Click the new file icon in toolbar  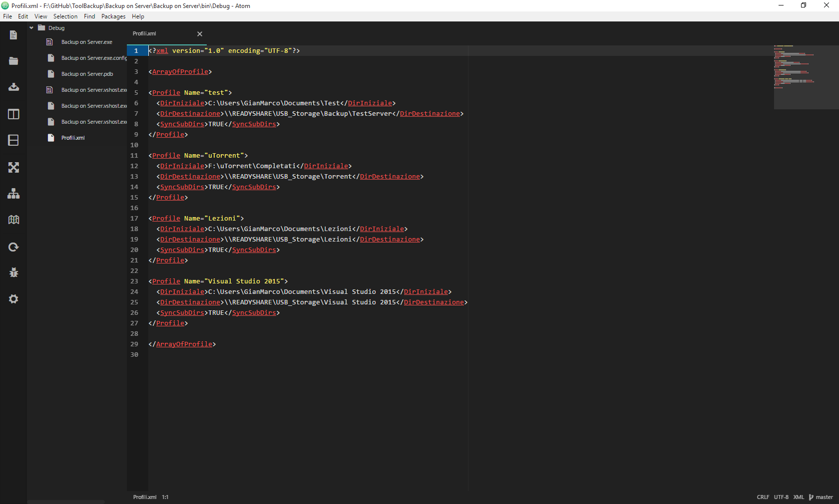13,35
